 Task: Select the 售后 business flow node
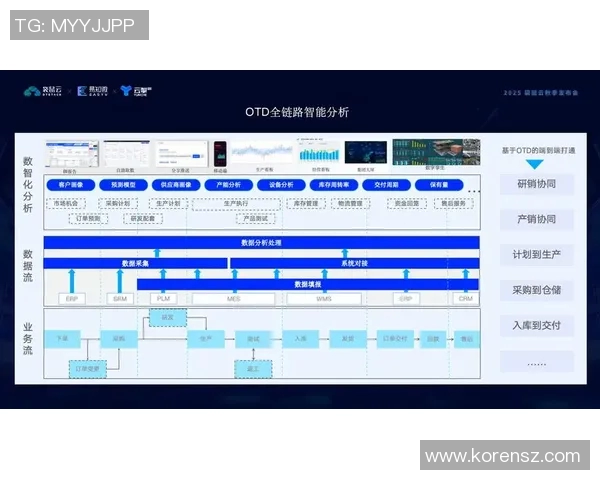[x=467, y=339]
